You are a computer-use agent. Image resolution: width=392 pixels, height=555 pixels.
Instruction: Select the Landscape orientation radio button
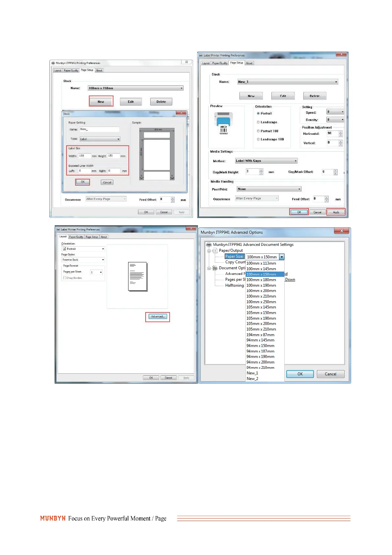258,122
